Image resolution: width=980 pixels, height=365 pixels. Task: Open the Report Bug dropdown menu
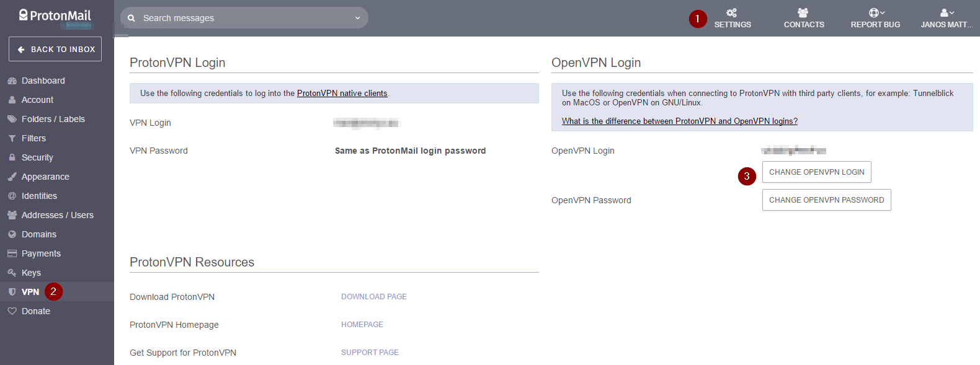click(x=875, y=17)
